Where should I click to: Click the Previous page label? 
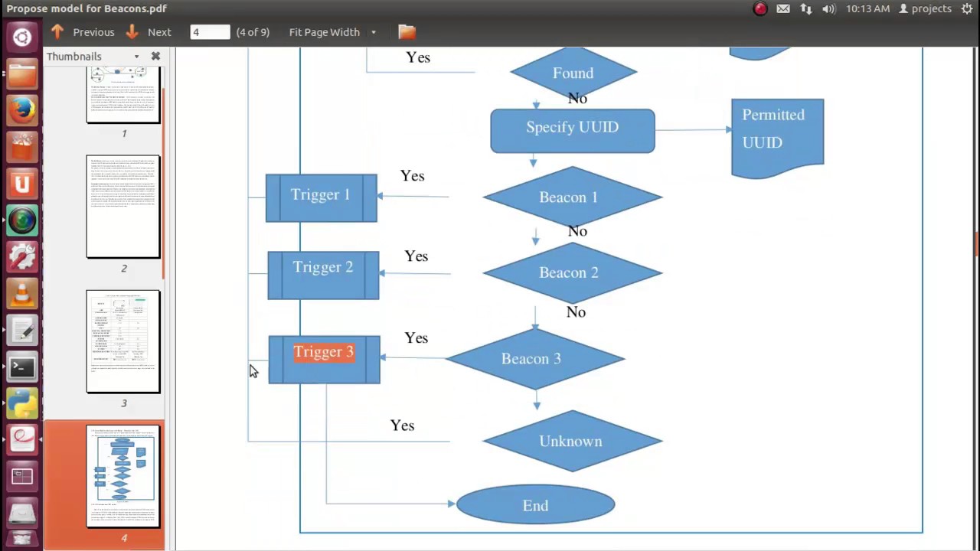[93, 32]
